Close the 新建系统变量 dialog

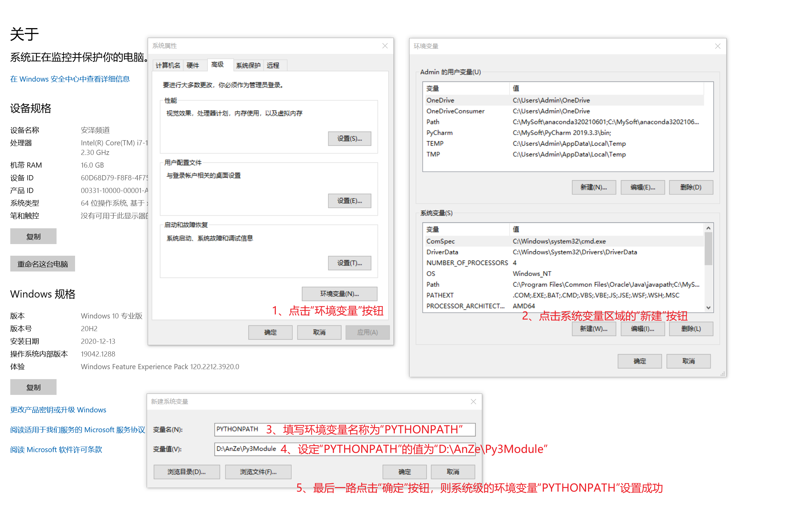pos(473,401)
